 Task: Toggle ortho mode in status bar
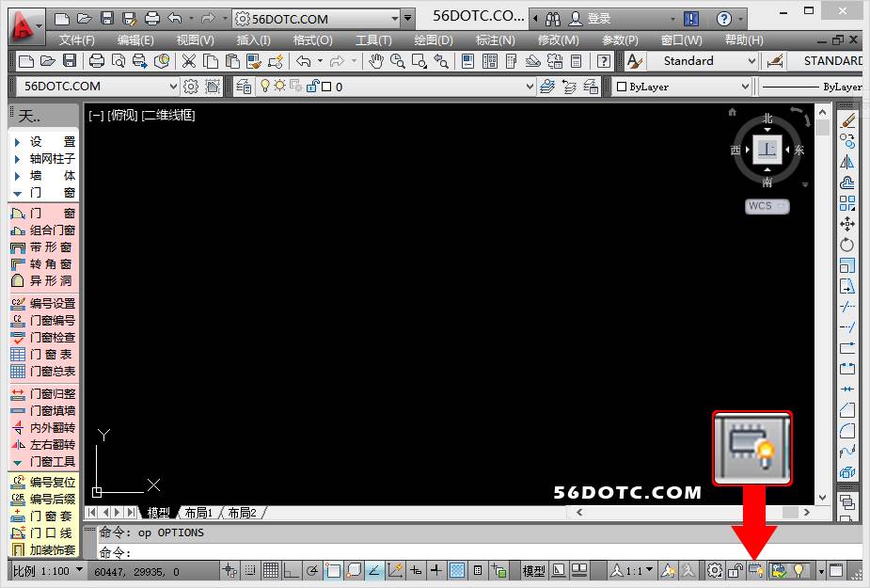[291, 571]
